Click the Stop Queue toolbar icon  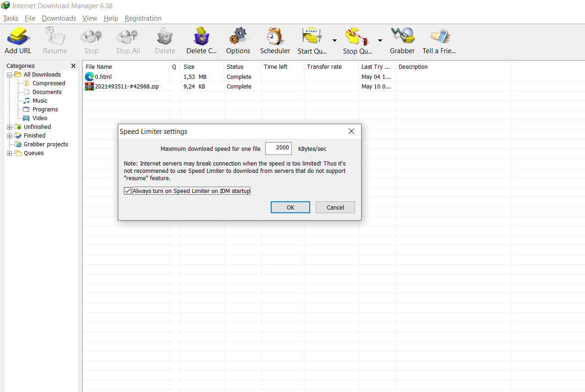coord(358,36)
